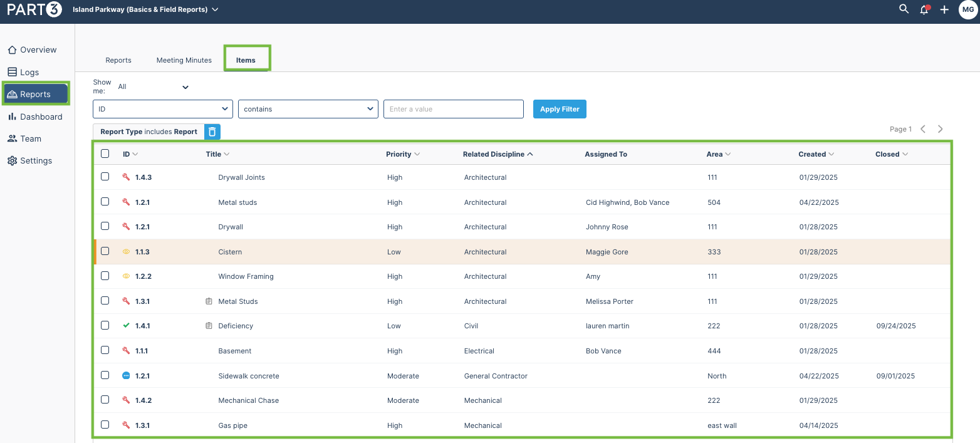Open the Show me All dropdown
The width and height of the screenshot is (980, 443).
(153, 87)
